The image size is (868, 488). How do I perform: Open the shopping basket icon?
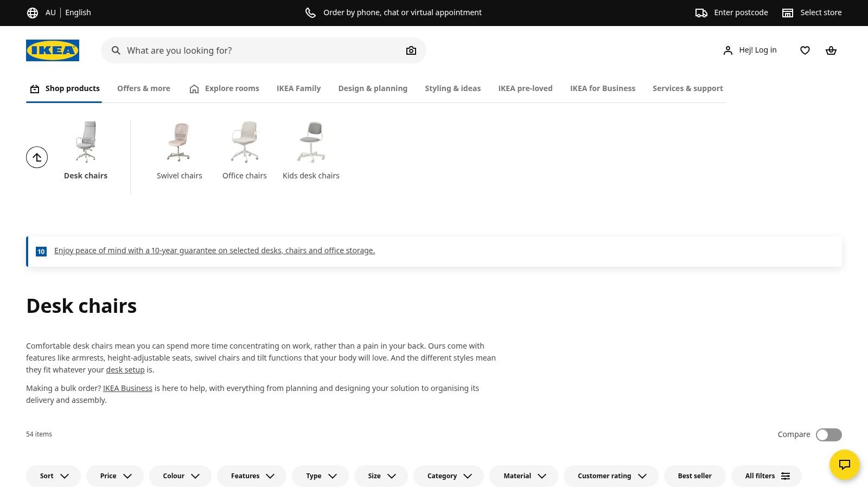click(x=831, y=50)
